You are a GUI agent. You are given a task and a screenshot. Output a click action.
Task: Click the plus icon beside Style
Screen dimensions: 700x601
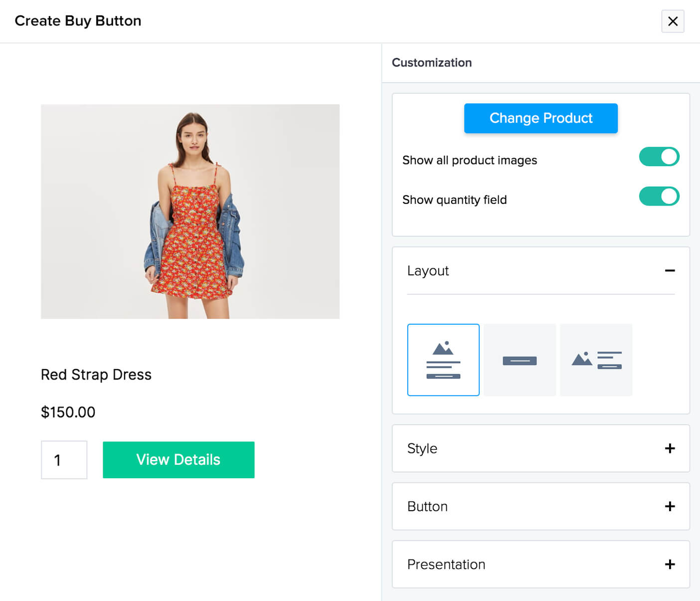click(670, 448)
